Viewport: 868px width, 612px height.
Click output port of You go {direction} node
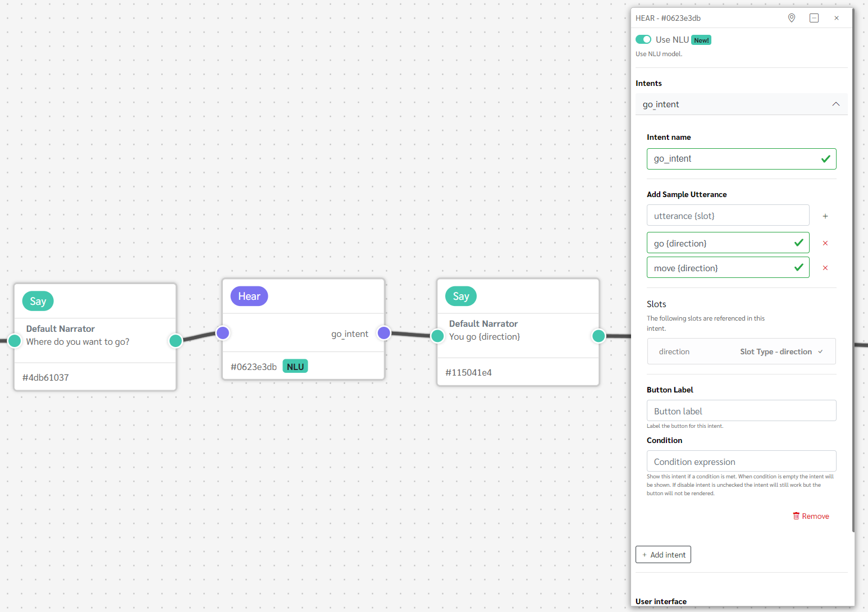point(599,336)
